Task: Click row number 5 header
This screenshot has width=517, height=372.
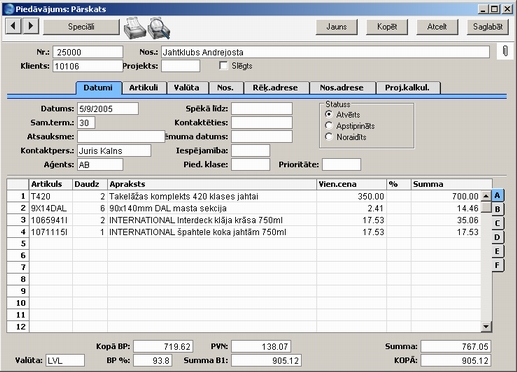Action: [18, 244]
